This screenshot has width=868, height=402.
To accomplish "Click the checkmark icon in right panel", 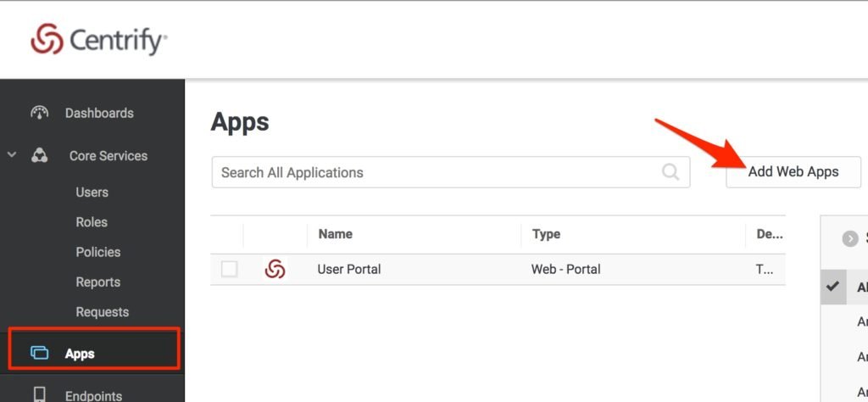I will pos(832,287).
